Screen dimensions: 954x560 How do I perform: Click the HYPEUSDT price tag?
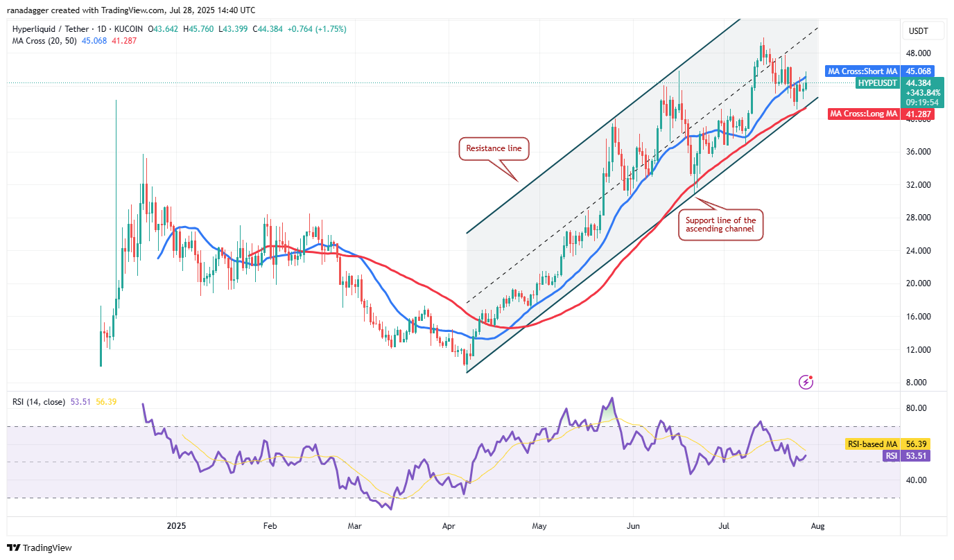coord(878,82)
